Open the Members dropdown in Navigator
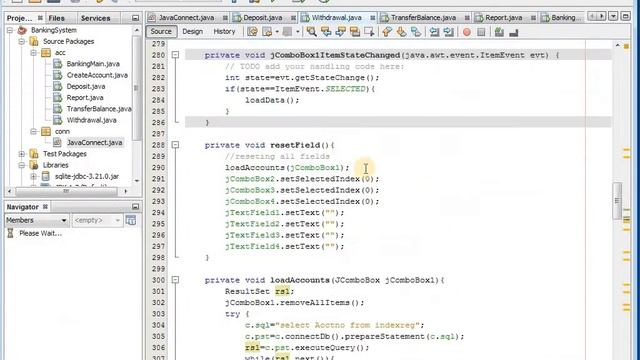 pos(36,220)
